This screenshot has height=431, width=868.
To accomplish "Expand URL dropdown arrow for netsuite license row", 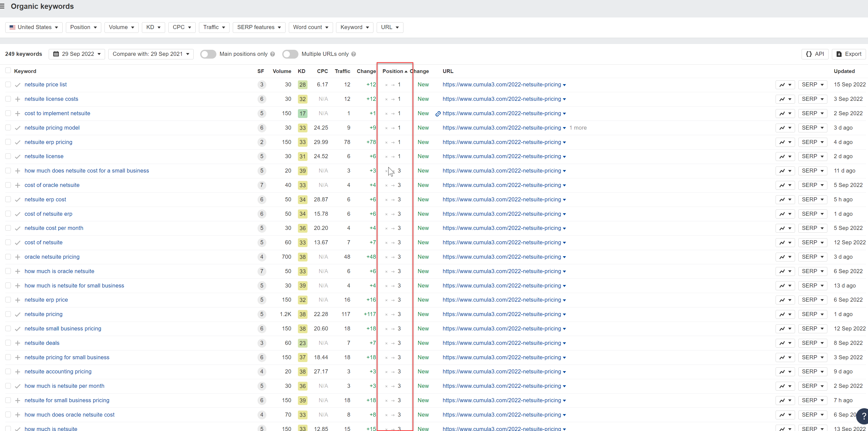I will (x=565, y=157).
